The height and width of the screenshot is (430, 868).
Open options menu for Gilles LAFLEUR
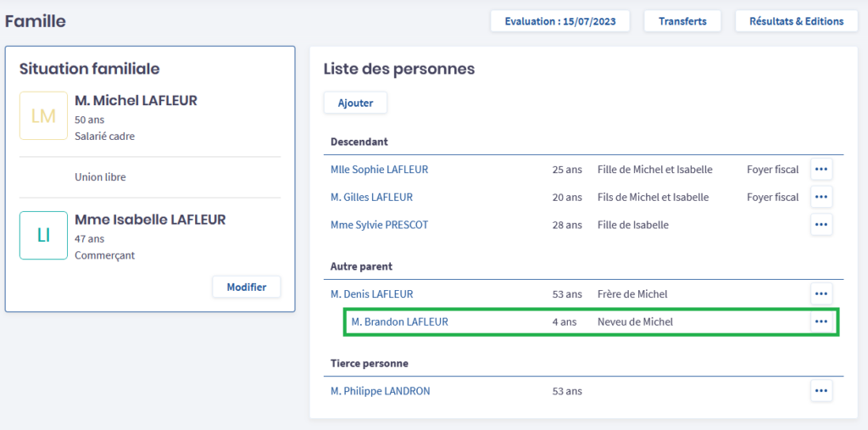click(x=821, y=198)
